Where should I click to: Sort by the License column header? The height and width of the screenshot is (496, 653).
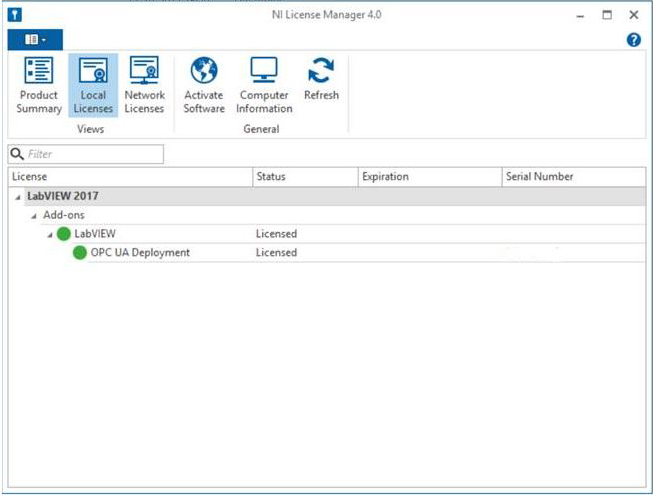tap(130, 177)
